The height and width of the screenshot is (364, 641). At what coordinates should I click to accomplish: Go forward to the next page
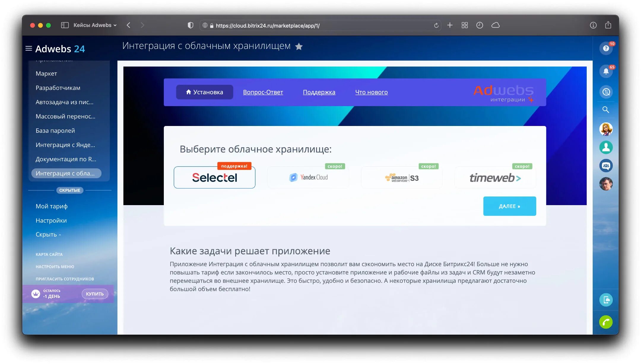142,25
